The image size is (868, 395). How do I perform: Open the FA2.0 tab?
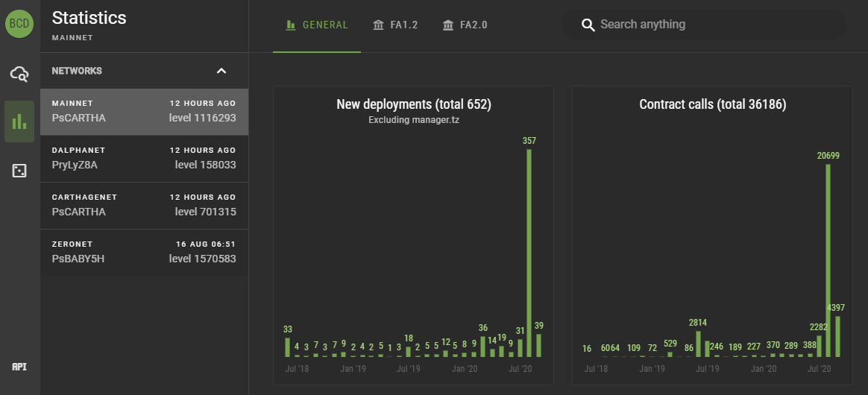click(x=465, y=26)
